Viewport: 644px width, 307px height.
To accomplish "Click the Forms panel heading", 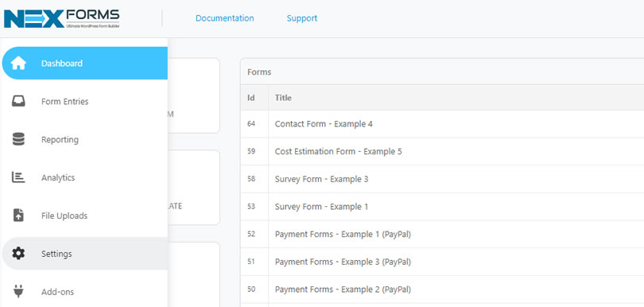I will (x=259, y=72).
